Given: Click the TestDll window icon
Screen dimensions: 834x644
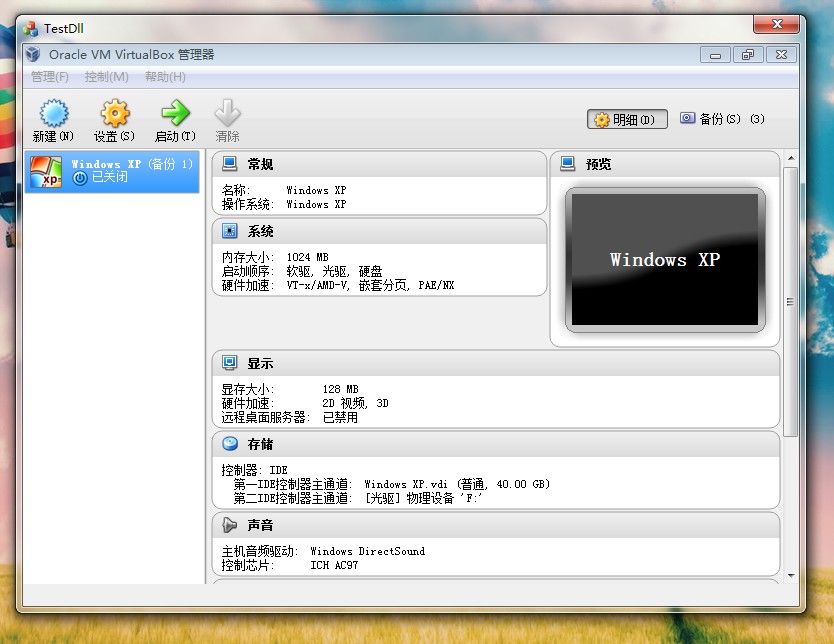Looking at the screenshot, I should tap(30, 28).
